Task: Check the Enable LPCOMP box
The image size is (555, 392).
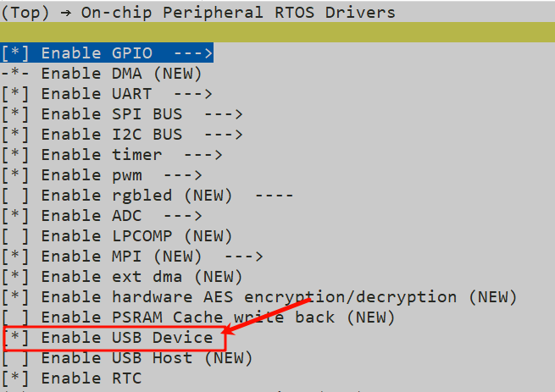Action: pos(16,236)
